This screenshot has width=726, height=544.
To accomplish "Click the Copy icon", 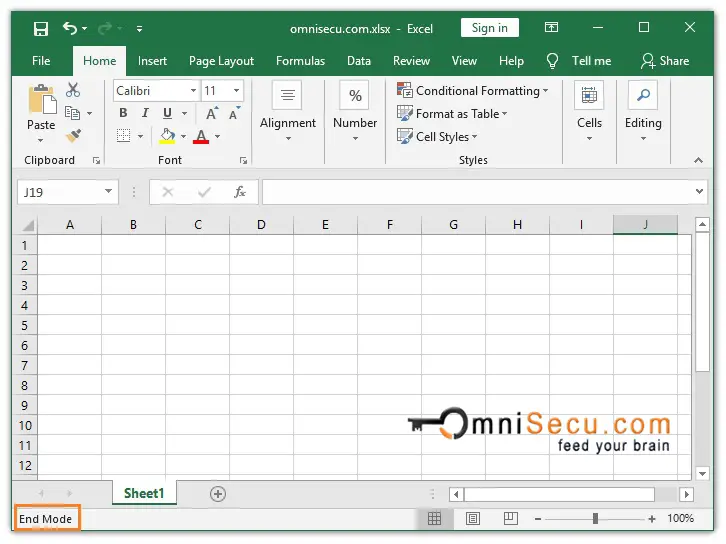I will pos(72,113).
